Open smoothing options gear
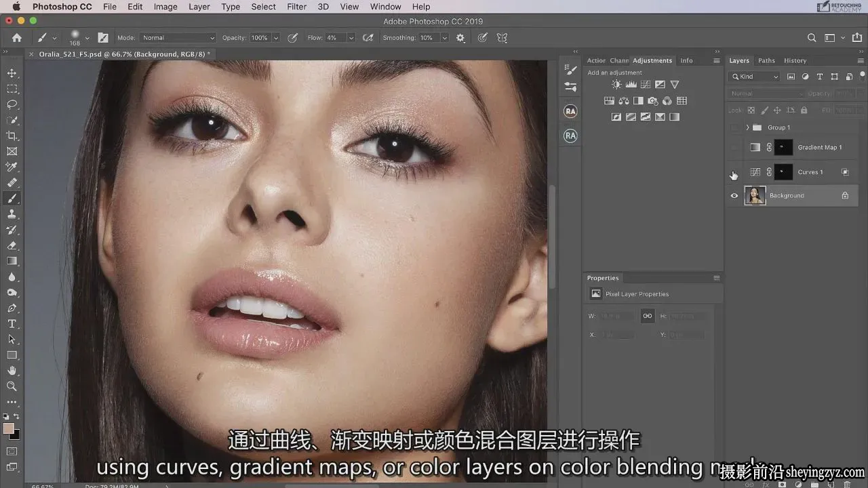This screenshot has height=488, width=868. [x=460, y=38]
